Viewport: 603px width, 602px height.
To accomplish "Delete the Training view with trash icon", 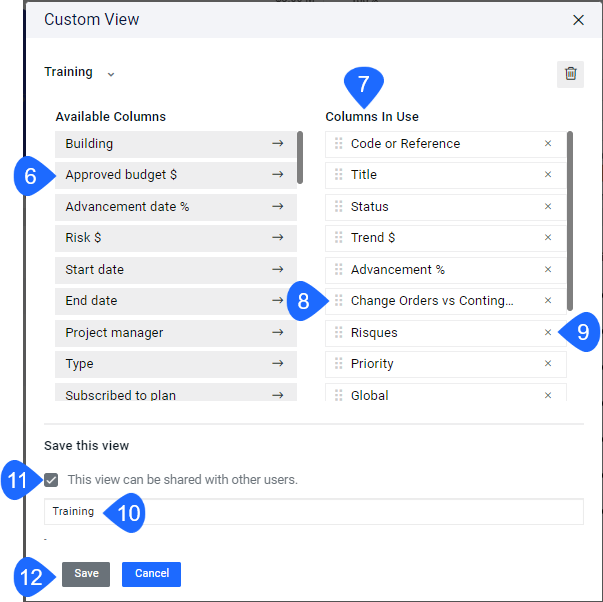I will coord(570,74).
